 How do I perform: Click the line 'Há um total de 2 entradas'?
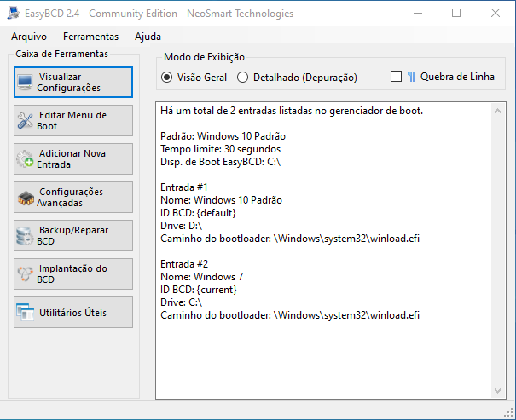(x=292, y=111)
